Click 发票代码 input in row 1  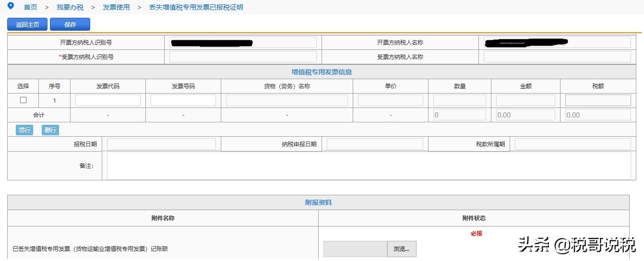click(108, 100)
